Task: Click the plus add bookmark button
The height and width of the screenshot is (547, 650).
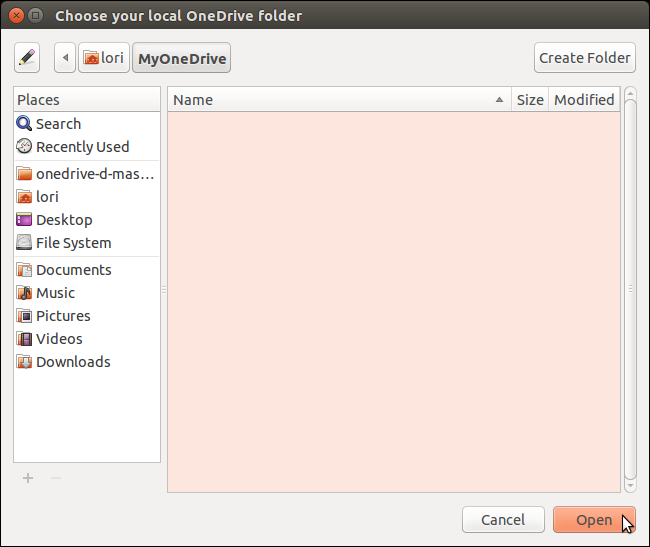Action: click(x=28, y=478)
